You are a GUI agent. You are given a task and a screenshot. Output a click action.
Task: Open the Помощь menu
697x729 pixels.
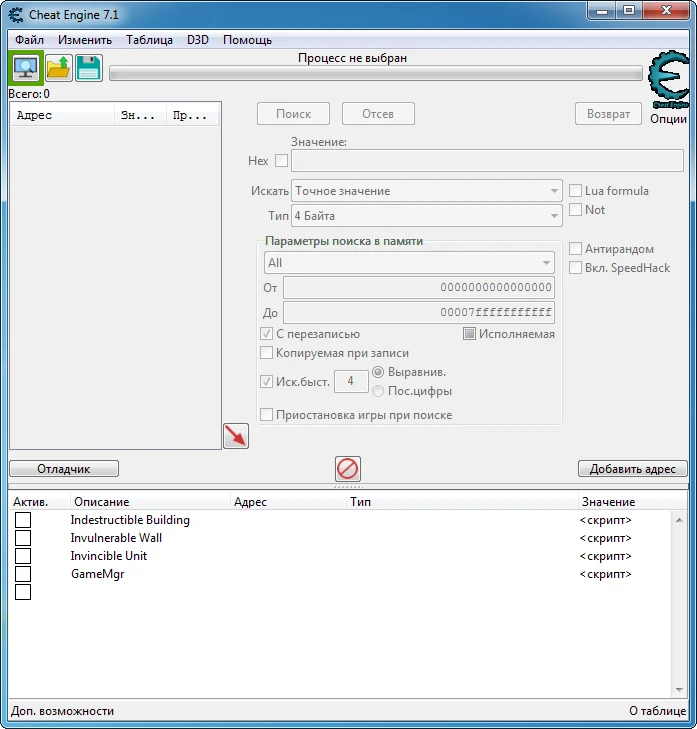click(247, 40)
